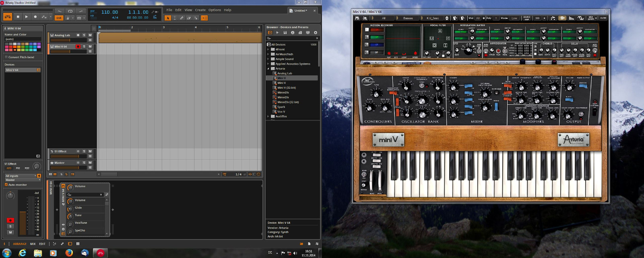Click the CLOSE button in Mini V toolbar
This screenshot has width=644, height=258.
click(x=603, y=18)
